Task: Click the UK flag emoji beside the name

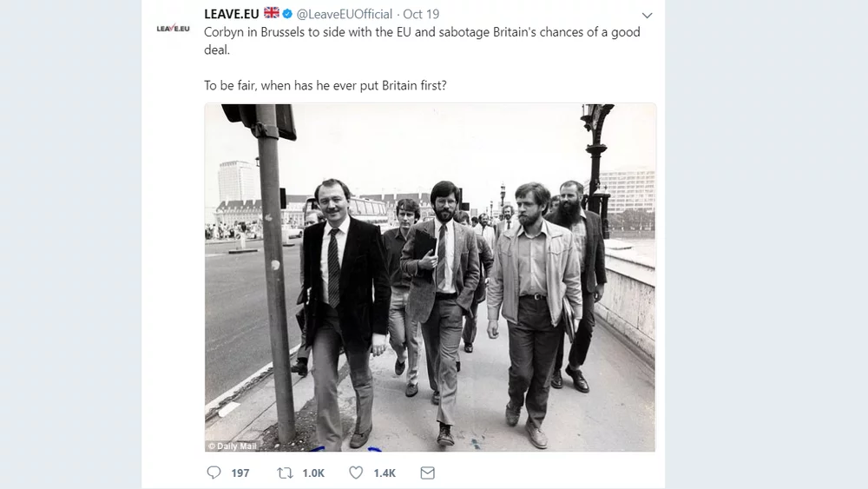Action: [272, 14]
